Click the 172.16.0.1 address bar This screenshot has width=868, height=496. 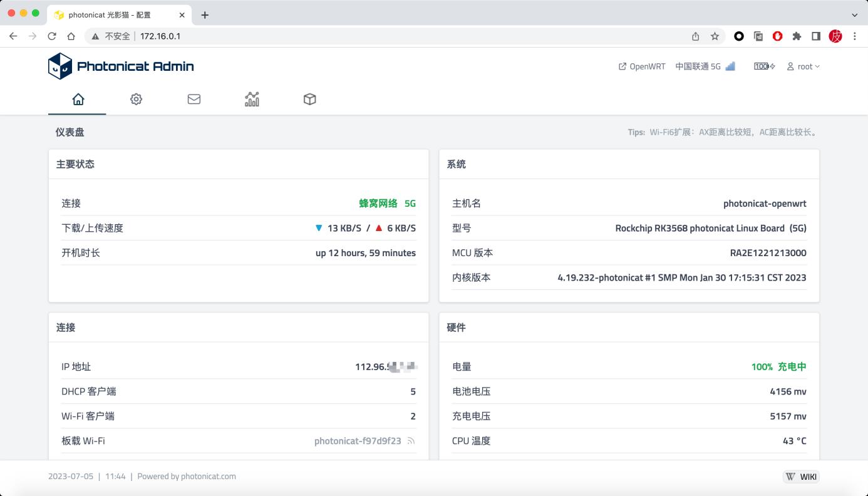160,36
